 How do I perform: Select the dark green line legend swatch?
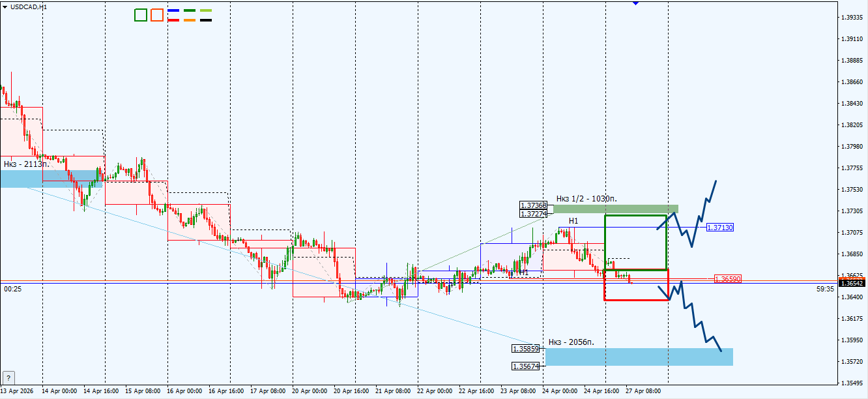190,11
